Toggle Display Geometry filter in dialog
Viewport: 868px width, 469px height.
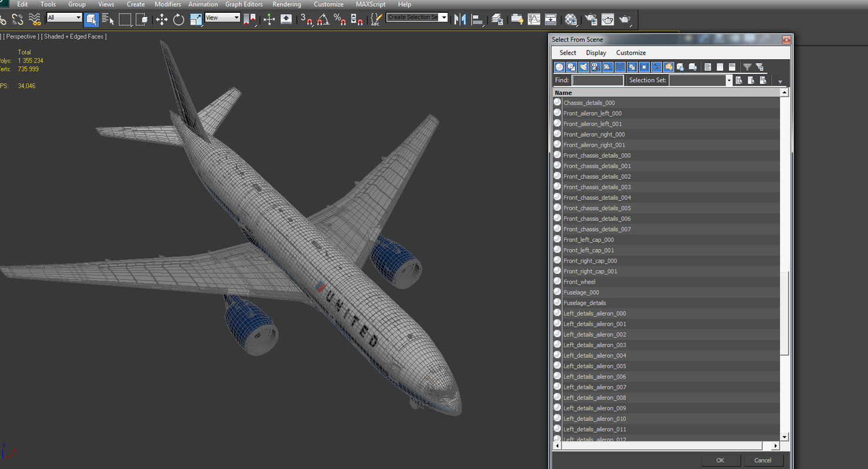[x=560, y=67]
